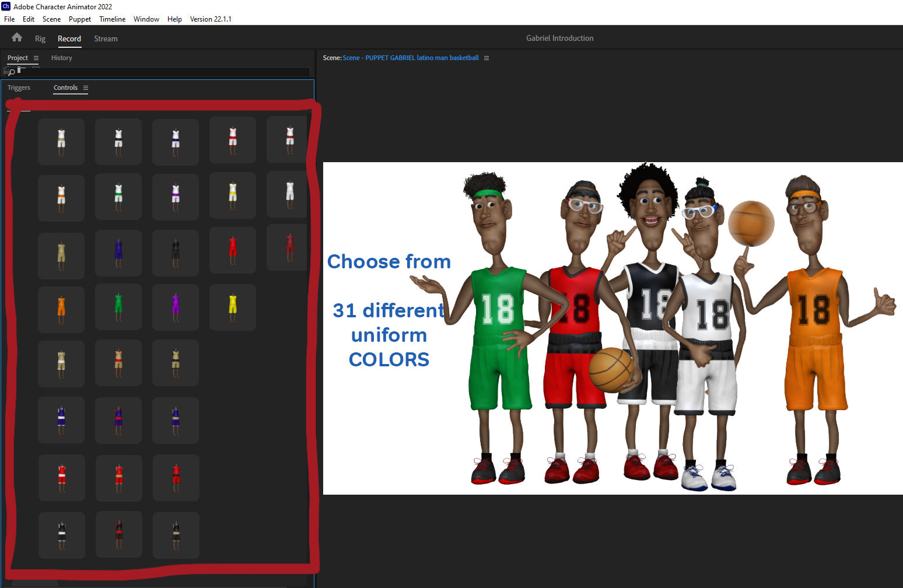
Task: Open the Scene options hamburger menu
Action: click(487, 58)
